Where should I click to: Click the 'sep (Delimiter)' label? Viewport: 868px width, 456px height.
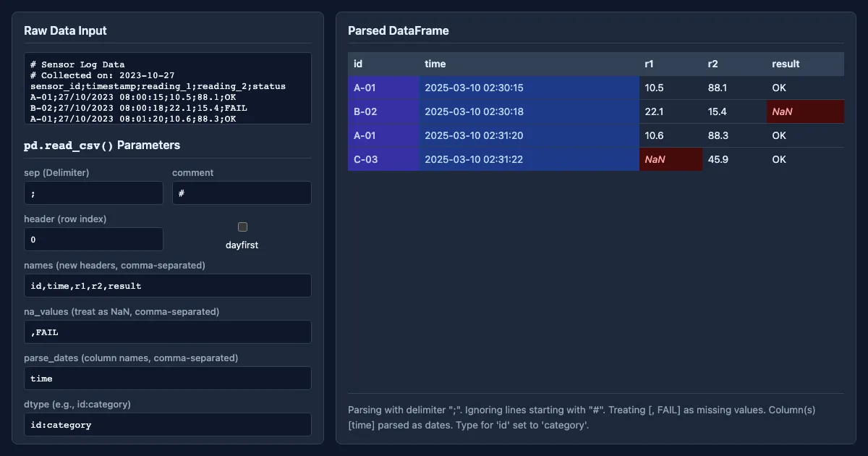click(x=56, y=172)
